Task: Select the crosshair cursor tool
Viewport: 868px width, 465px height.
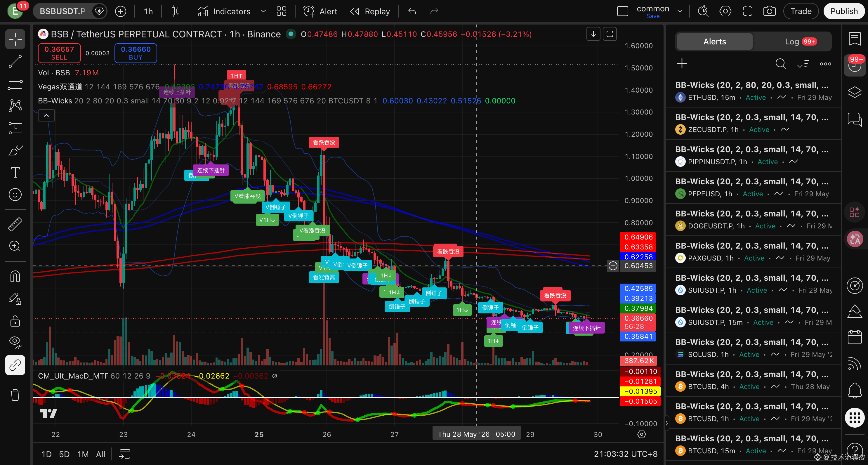Action: [x=15, y=39]
